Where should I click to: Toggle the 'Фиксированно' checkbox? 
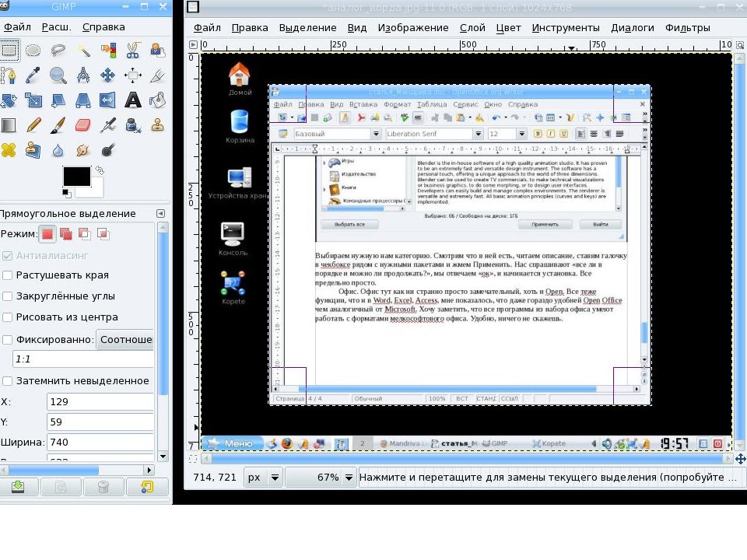click(7, 340)
